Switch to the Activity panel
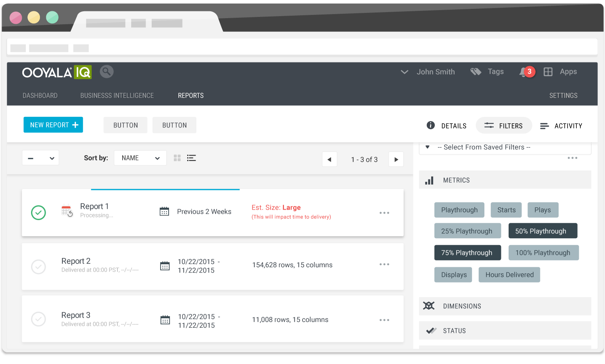This screenshot has height=364, width=605. [561, 126]
